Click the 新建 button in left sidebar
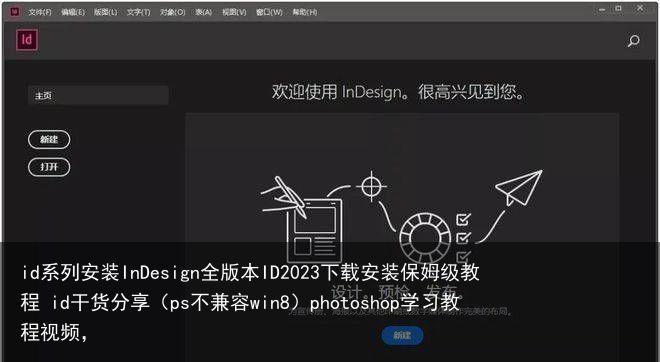 49,139
